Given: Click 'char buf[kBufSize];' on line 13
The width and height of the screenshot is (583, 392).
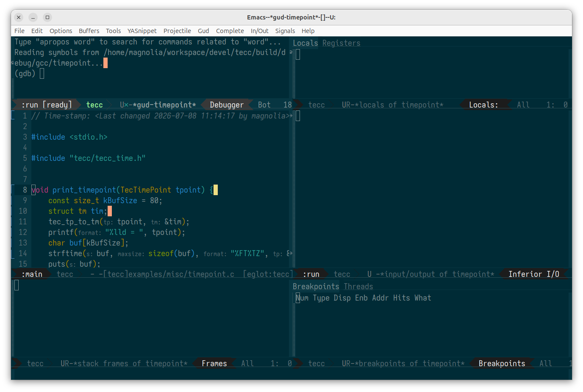Looking at the screenshot, I should click(88, 243).
